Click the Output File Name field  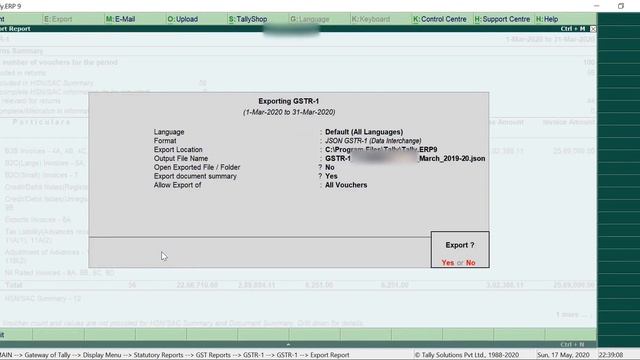405,158
